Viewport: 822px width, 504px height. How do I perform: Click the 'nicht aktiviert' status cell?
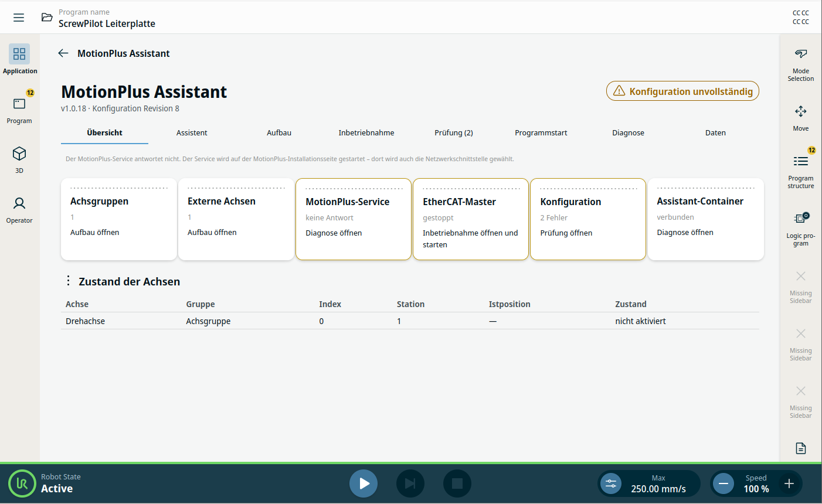click(x=640, y=321)
